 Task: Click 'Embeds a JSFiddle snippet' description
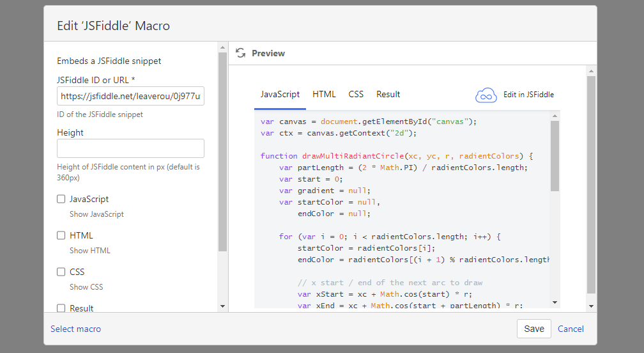coord(109,61)
